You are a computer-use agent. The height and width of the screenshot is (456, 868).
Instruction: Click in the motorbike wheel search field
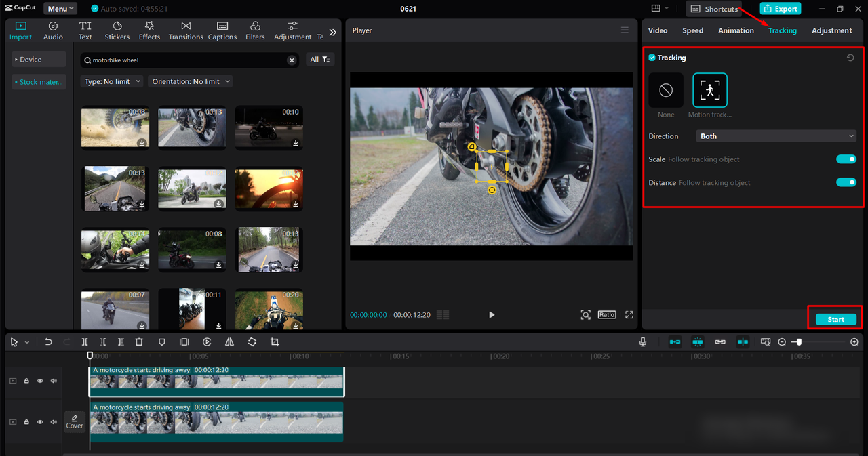pyautogui.click(x=189, y=60)
